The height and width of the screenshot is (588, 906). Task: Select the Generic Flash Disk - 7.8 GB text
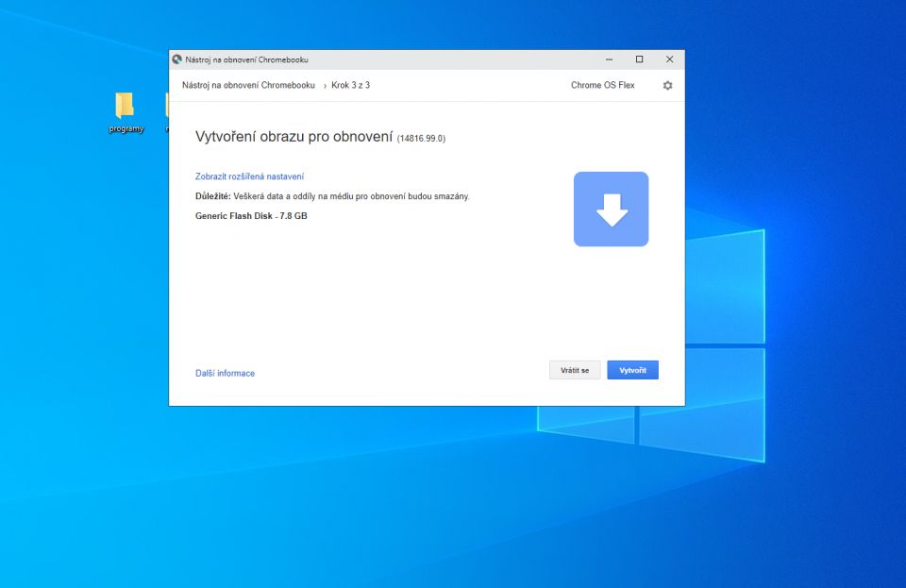pyautogui.click(x=251, y=216)
